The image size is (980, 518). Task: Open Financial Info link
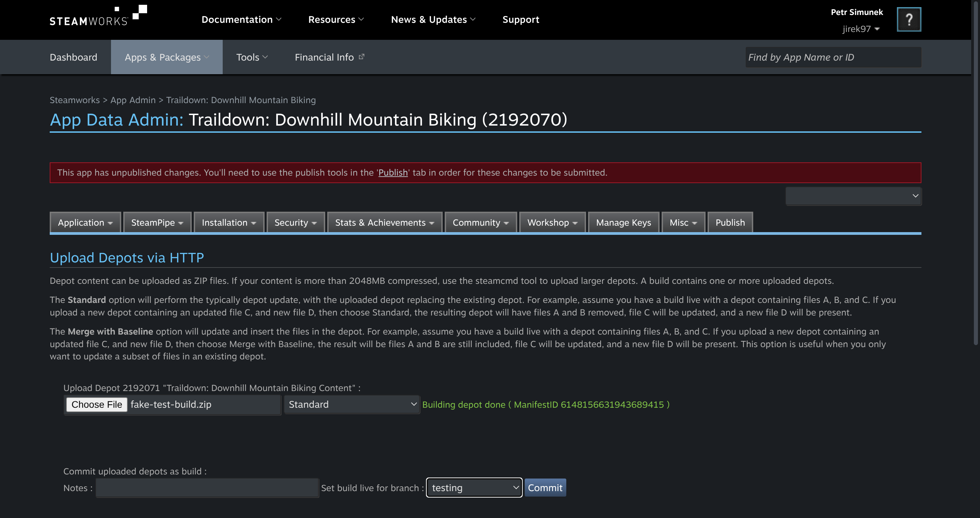point(324,57)
